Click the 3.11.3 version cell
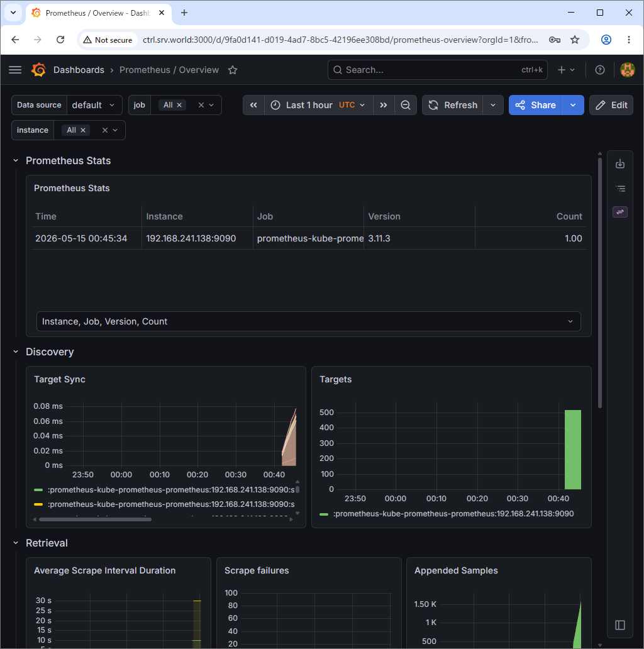This screenshot has width=644, height=649. tap(379, 238)
